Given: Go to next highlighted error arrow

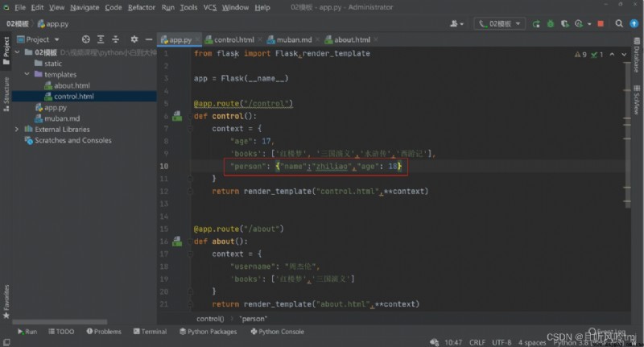Looking at the screenshot, I should click(625, 54).
